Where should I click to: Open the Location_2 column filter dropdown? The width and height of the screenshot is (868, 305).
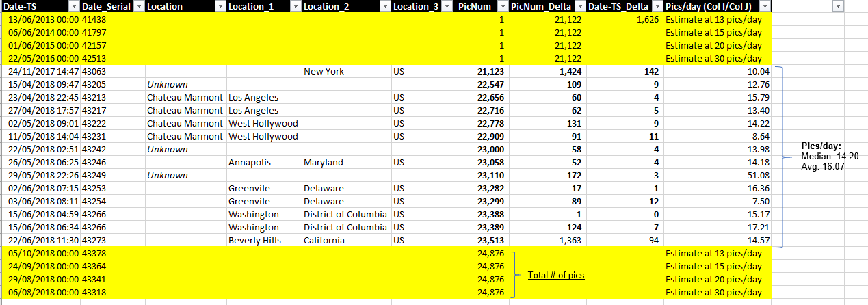pos(385,6)
